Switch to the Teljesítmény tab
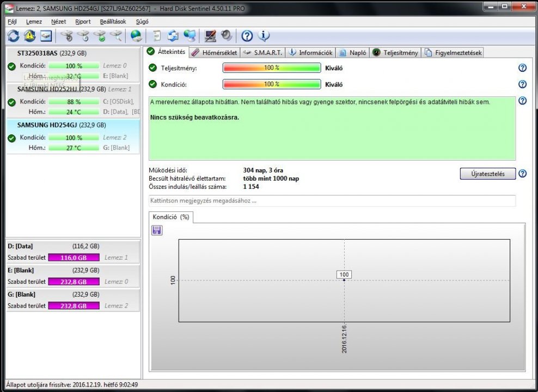This screenshot has height=392, width=538. 395,52
